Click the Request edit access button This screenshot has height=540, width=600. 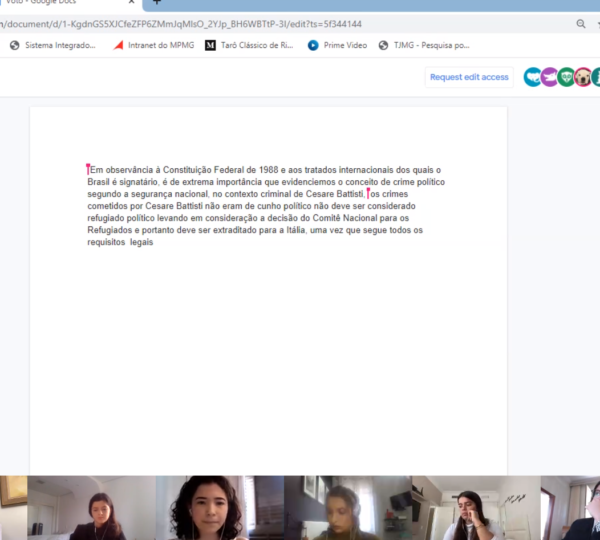pyautogui.click(x=469, y=77)
